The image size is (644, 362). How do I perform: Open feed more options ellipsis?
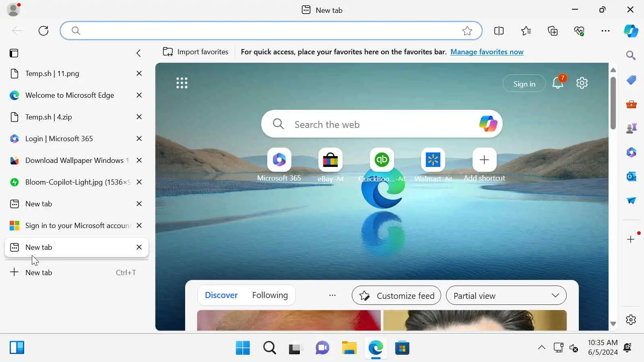(332, 295)
